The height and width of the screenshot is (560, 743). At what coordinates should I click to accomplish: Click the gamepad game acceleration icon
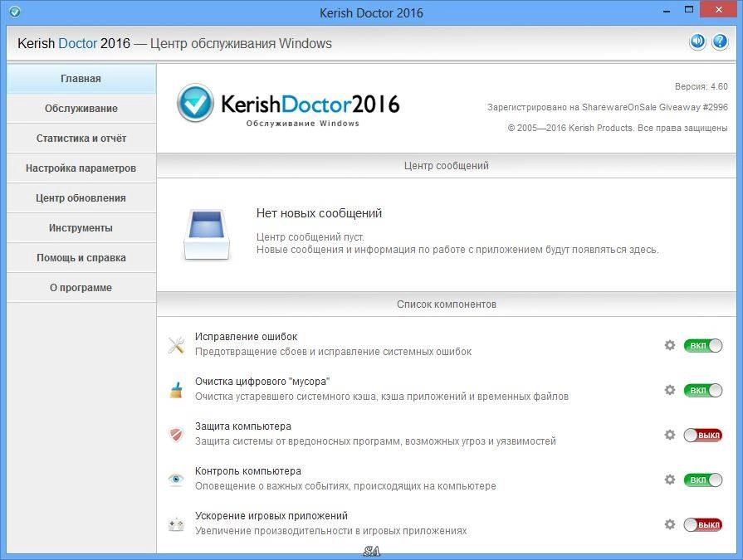coord(176,524)
